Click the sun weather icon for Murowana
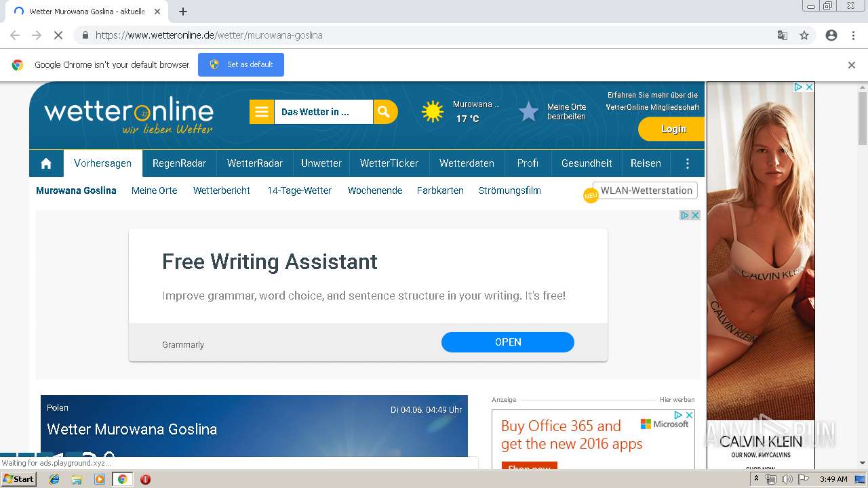Viewport: 868px width, 488px height. pyautogui.click(x=433, y=112)
